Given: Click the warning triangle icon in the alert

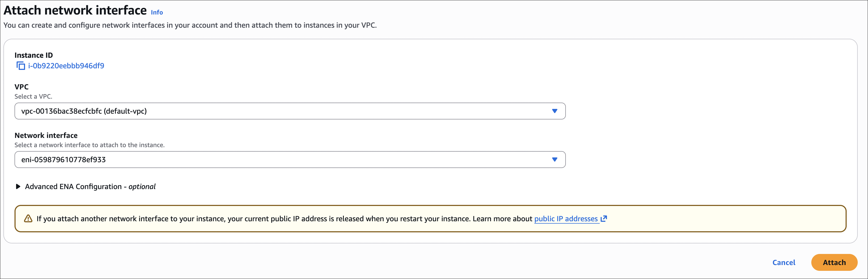Looking at the screenshot, I should click(28, 219).
